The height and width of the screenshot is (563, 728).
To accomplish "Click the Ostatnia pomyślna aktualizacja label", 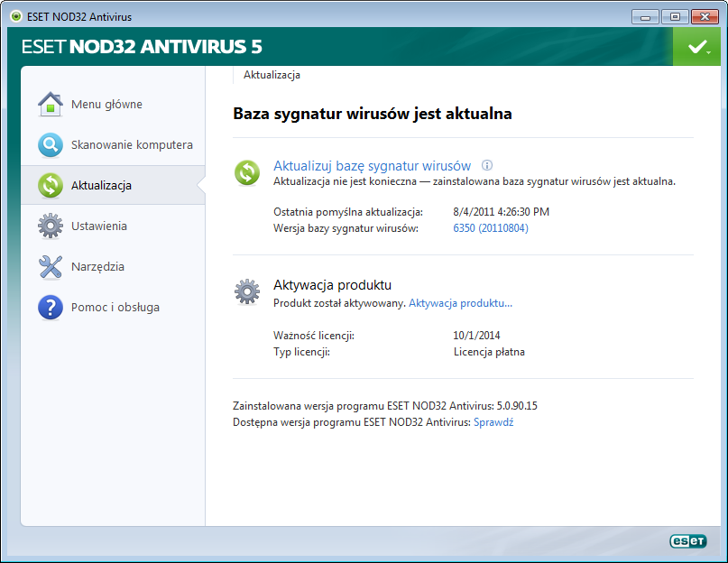I will 348,212.
